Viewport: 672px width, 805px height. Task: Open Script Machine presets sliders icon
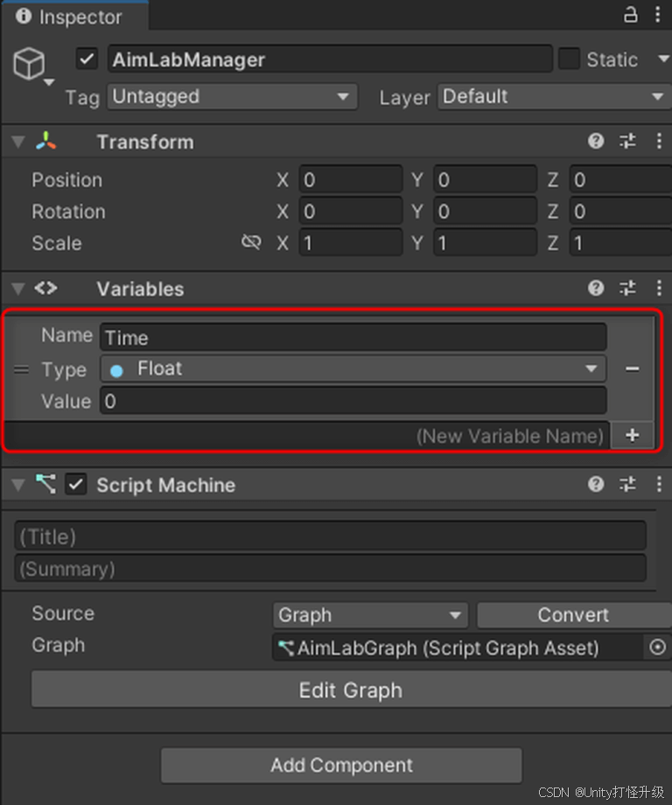tap(627, 484)
